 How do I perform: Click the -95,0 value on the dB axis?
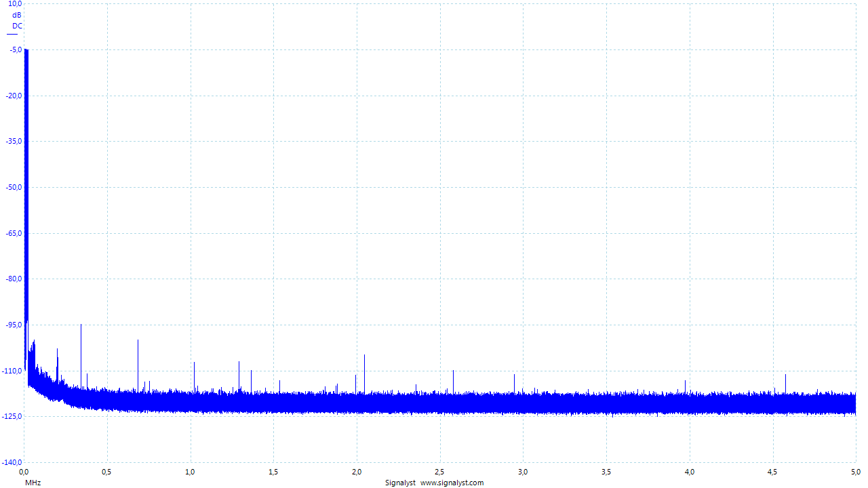coord(14,325)
